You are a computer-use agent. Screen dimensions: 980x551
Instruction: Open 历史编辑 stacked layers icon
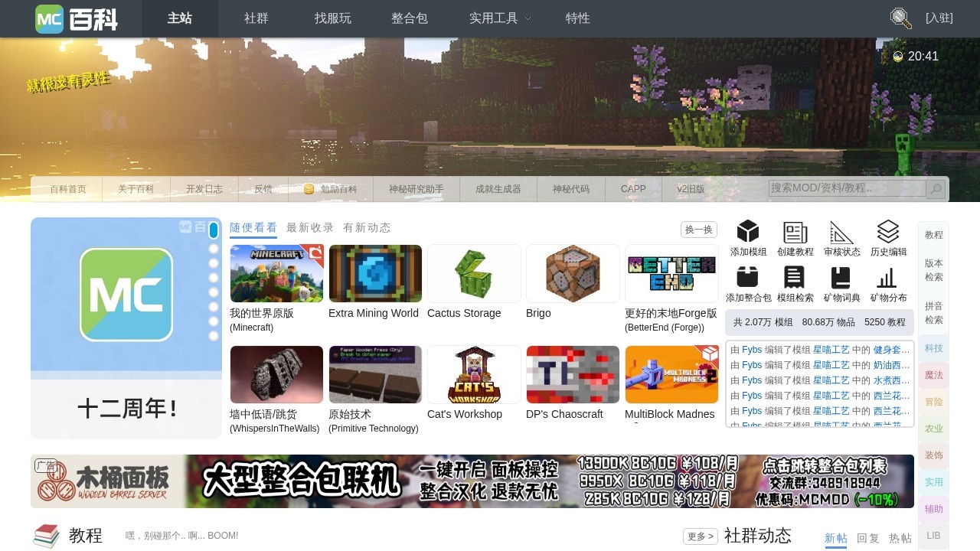click(x=888, y=232)
